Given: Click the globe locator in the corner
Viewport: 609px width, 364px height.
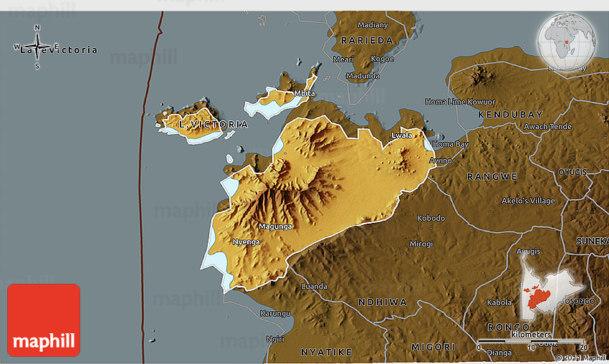Looking at the screenshot, I should coord(567,41).
